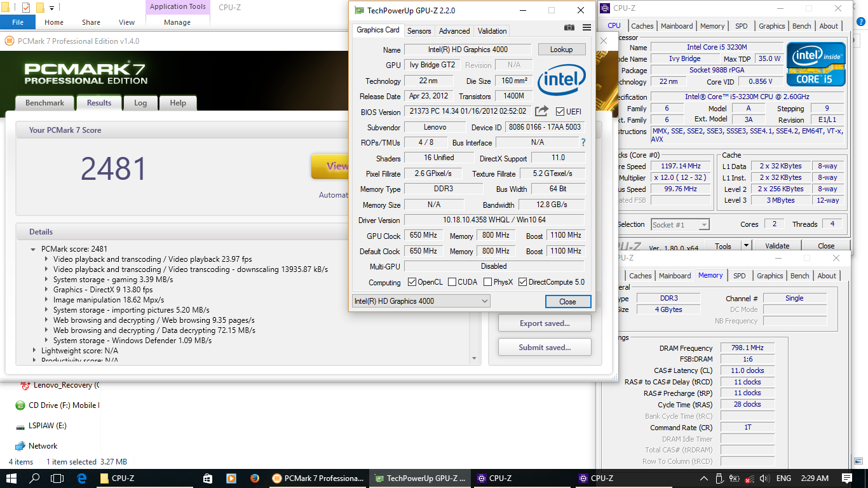Viewport: 868px width, 488px height.
Task: Open taskbar search magnifier
Action: point(34,478)
